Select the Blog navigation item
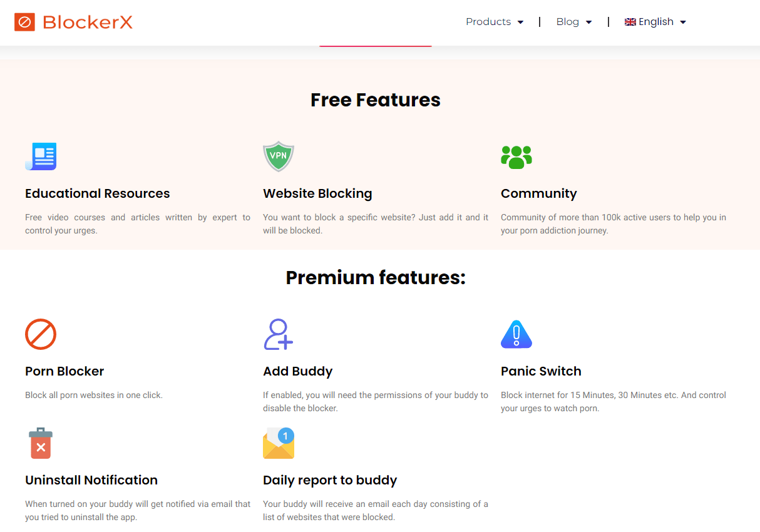Image resolution: width=760 pixels, height=532 pixels. [x=568, y=21]
